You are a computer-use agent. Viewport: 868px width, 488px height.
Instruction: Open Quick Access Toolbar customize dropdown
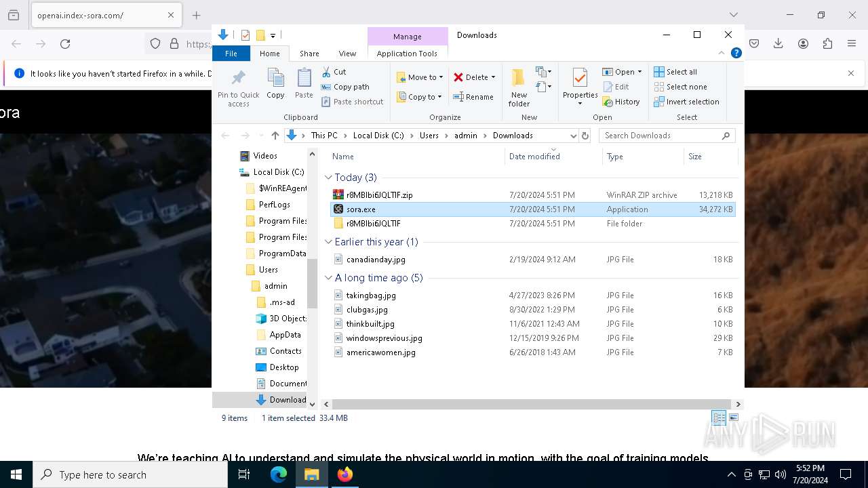click(273, 35)
